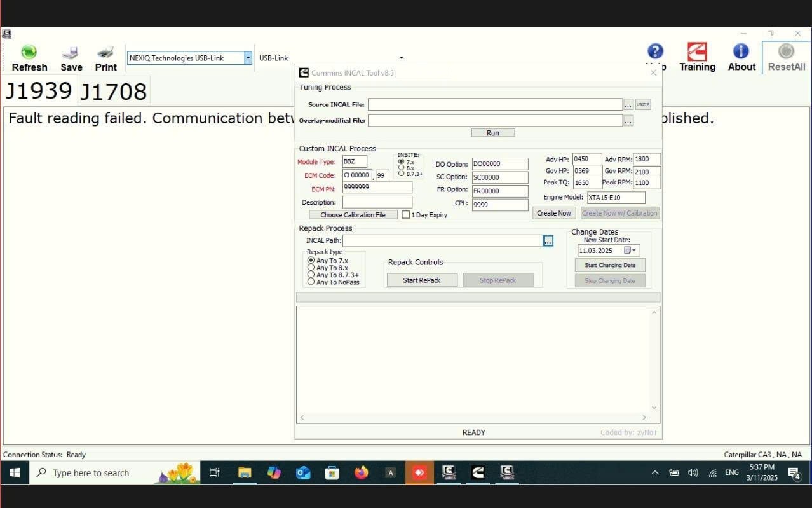
Task: Click the INCAL Path text field
Action: 443,241
